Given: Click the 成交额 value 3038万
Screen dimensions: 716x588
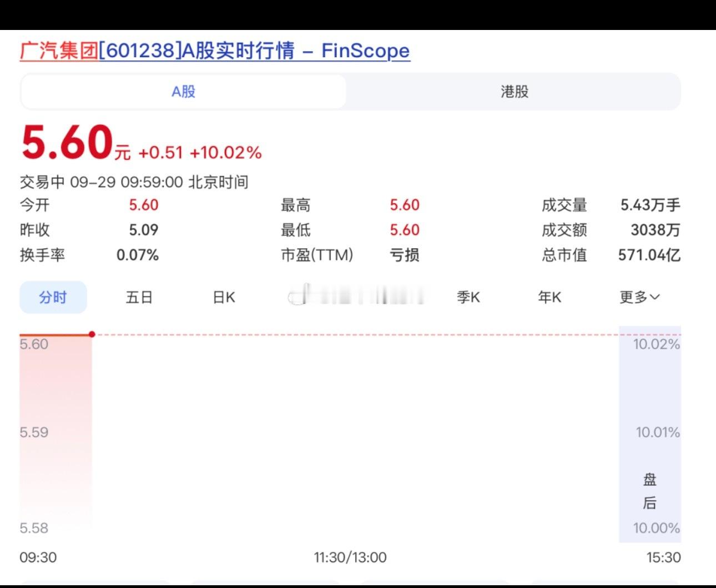Looking at the screenshot, I should (x=656, y=230).
